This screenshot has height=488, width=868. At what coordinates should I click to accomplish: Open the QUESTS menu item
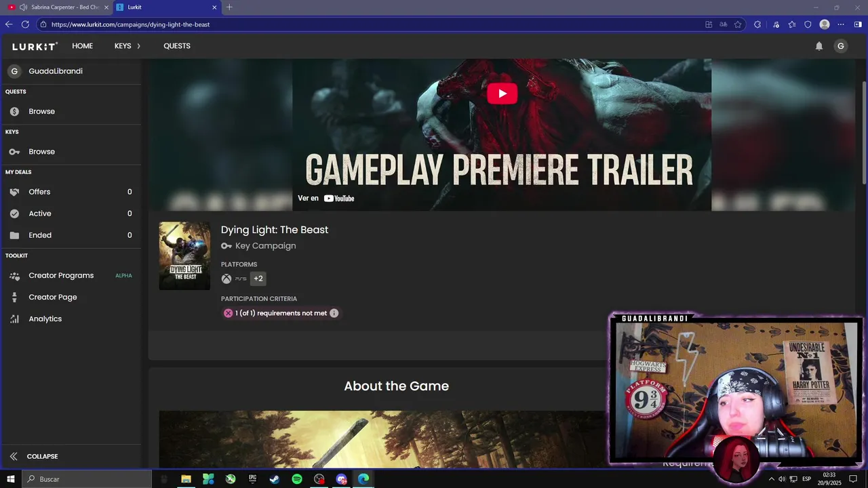(x=177, y=46)
